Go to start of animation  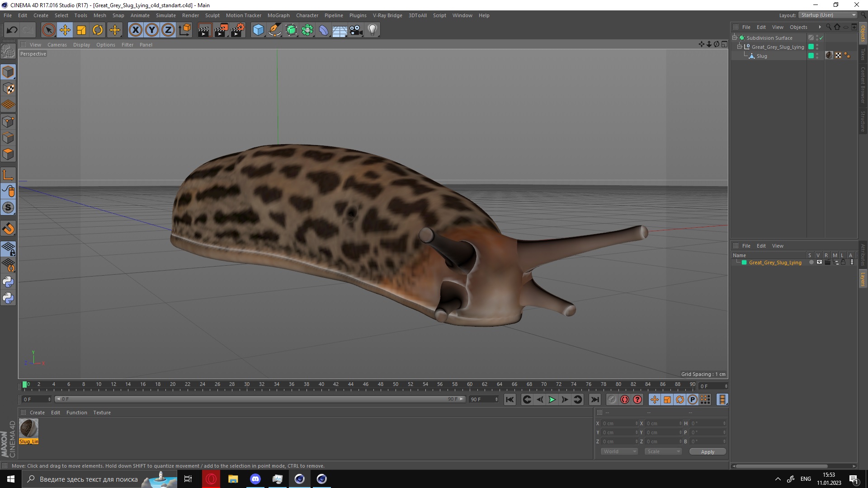pyautogui.click(x=509, y=399)
